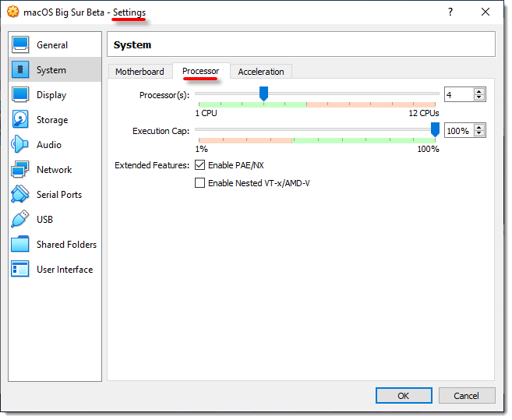This screenshot has width=512, height=420.
Task: Open the Audio speaker icon
Action: click(x=20, y=144)
